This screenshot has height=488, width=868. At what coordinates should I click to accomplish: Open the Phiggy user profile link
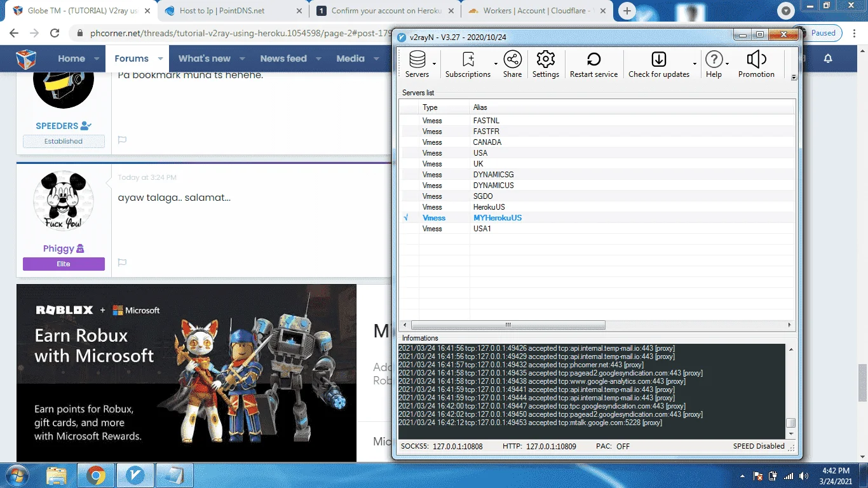click(58, 248)
